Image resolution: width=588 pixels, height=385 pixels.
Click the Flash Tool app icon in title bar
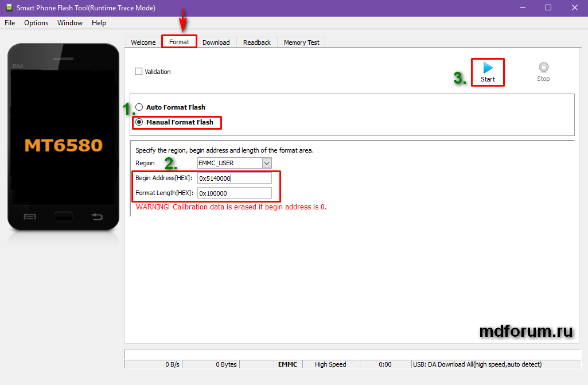(x=9, y=7)
